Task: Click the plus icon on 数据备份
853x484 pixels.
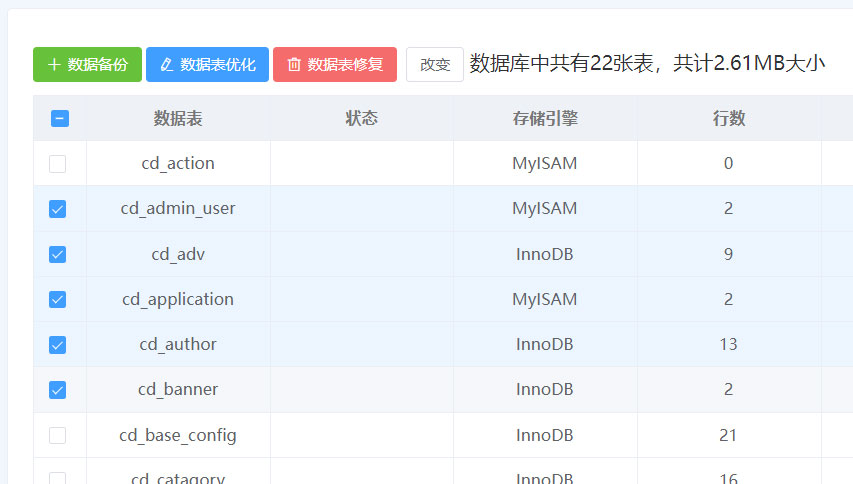Action: click(54, 65)
